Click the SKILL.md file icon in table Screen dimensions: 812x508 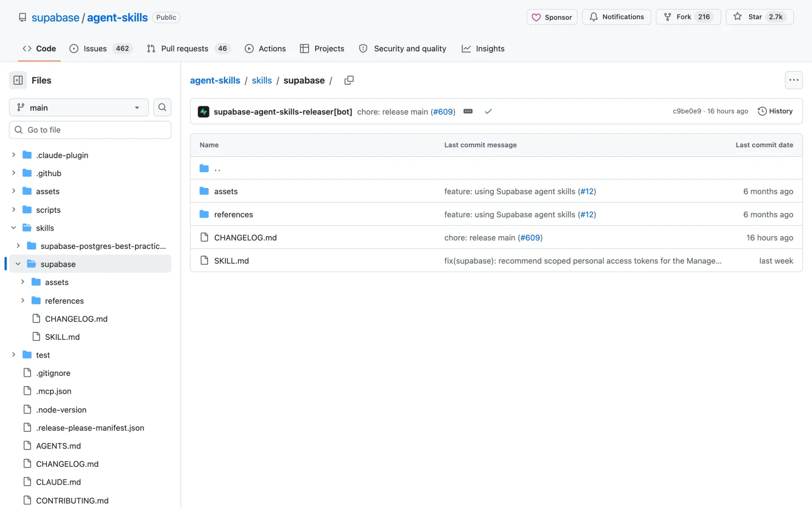coord(205,261)
